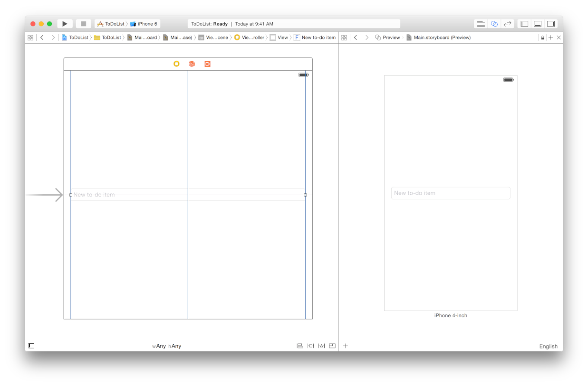Open the Pin constraints tool
The height and width of the screenshot is (387, 588).
(x=310, y=346)
